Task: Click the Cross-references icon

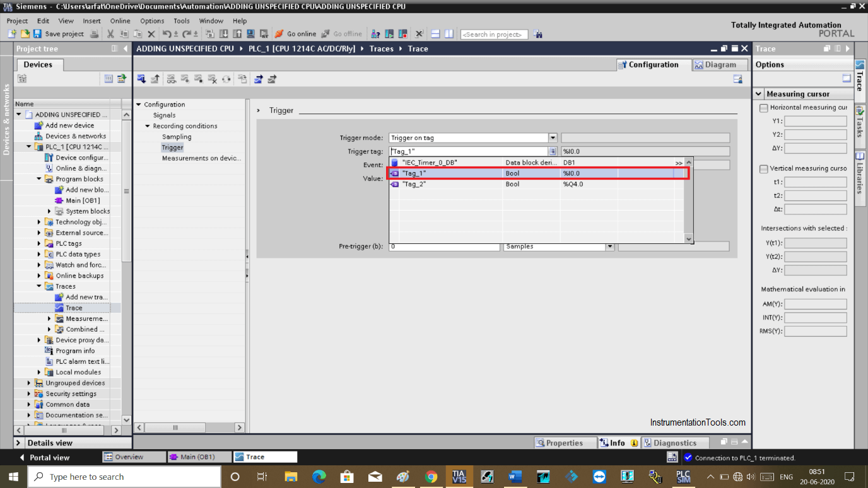Action: point(419,34)
